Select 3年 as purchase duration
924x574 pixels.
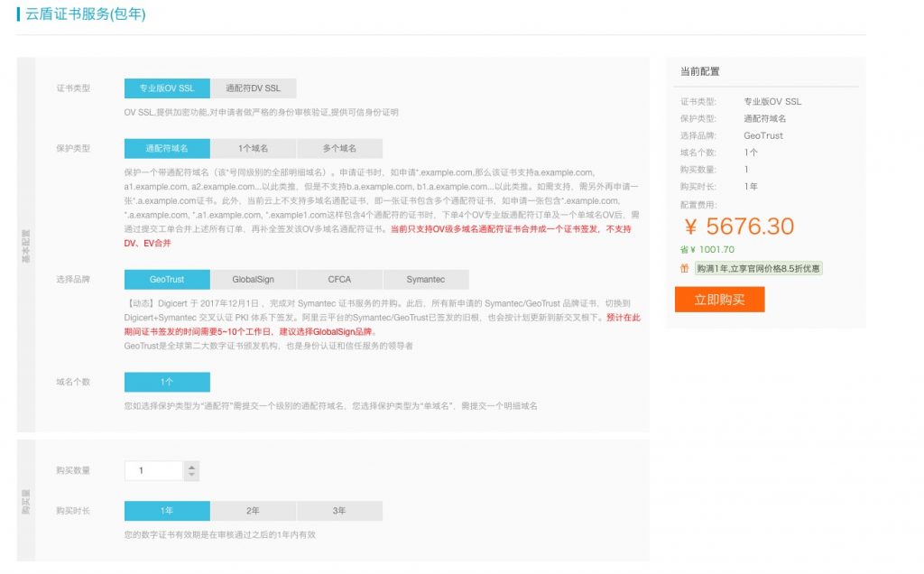[339, 511]
